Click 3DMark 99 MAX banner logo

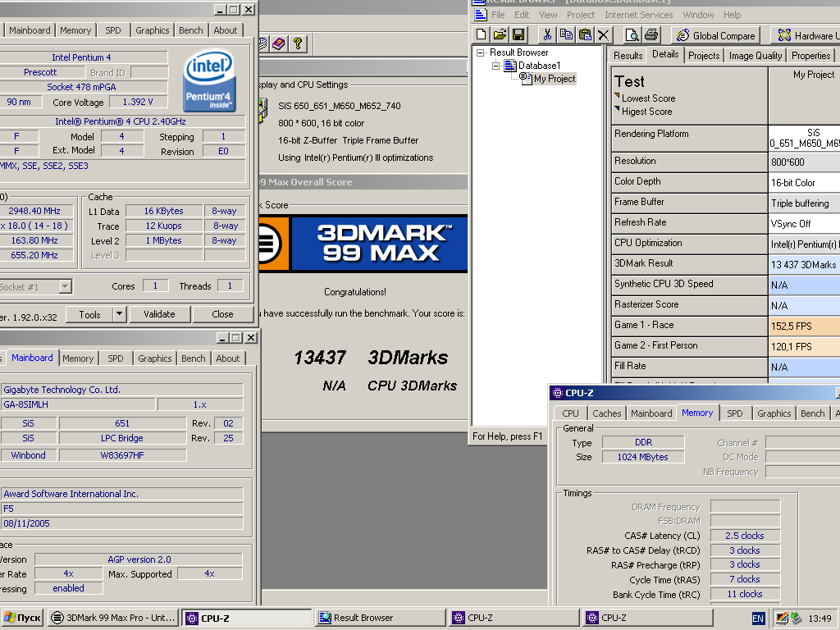click(363, 244)
